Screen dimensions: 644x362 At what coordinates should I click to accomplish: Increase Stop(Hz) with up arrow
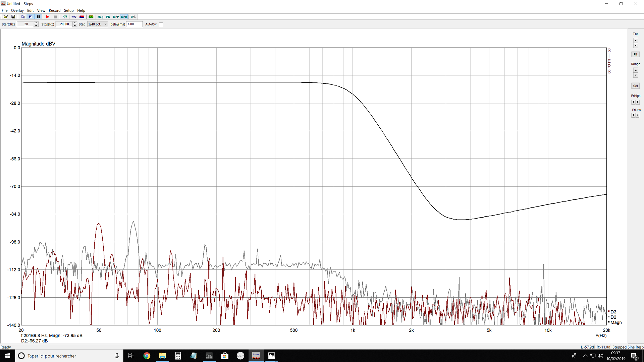75,23
